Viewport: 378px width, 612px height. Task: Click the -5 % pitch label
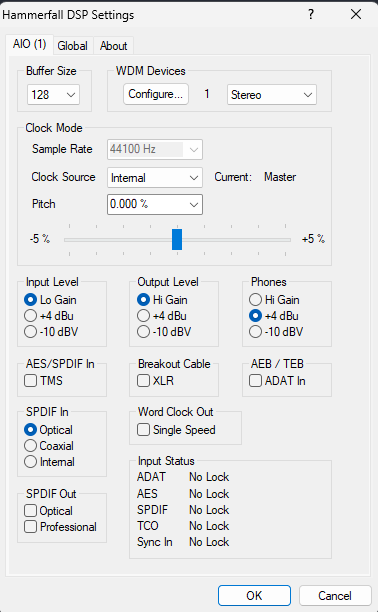coord(40,238)
